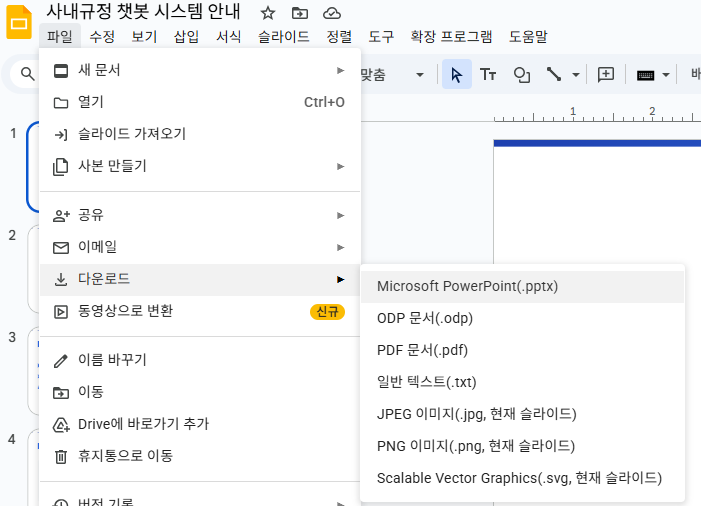The height and width of the screenshot is (506, 701).
Task: Choose 슬라이드 가져오기 menu entry
Action: coord(200,134)
